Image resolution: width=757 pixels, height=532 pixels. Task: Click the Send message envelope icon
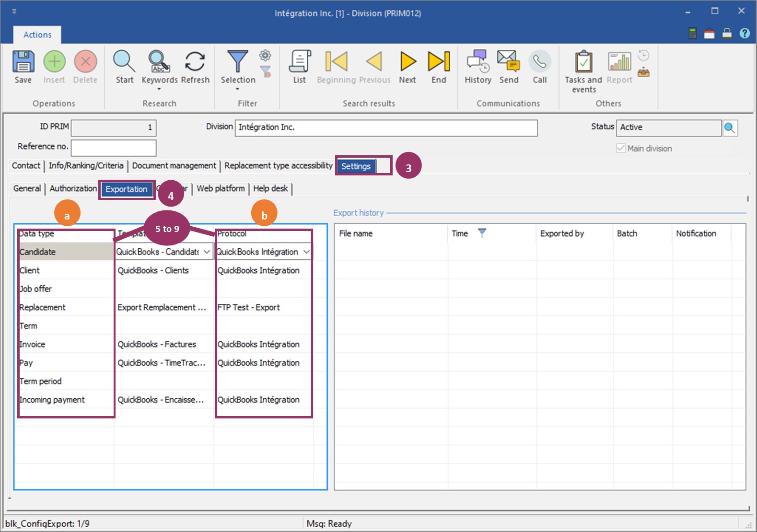pyautogui.click(x=509, y=61)
